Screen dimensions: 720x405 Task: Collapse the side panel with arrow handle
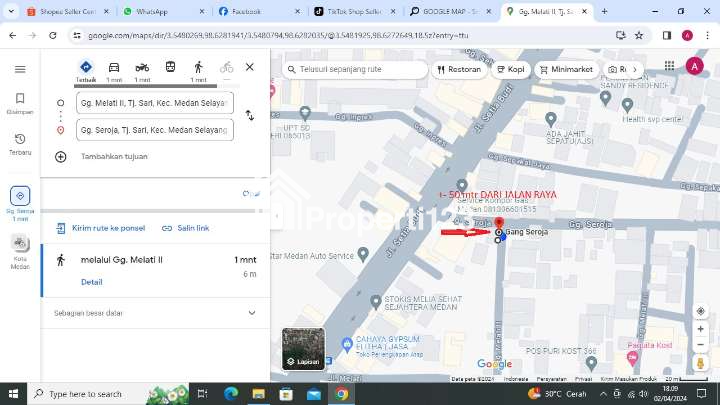click(x=276, y=216)
